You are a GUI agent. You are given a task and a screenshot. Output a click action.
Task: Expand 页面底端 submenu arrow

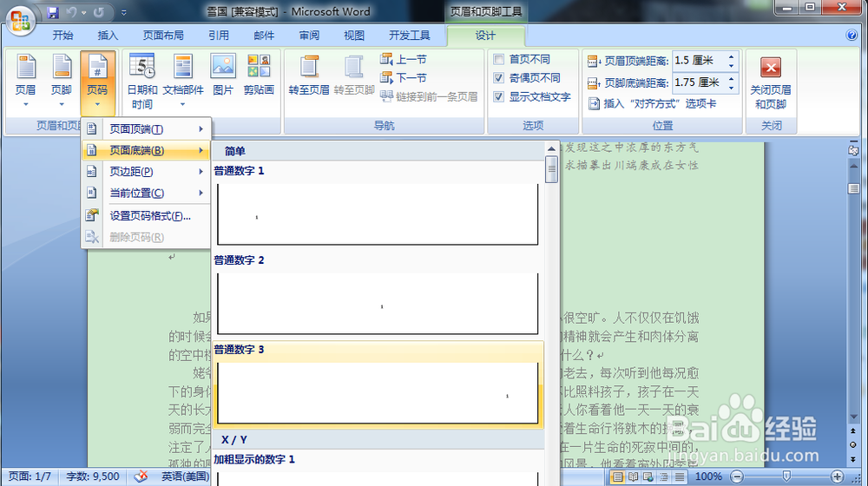(201, 150)
